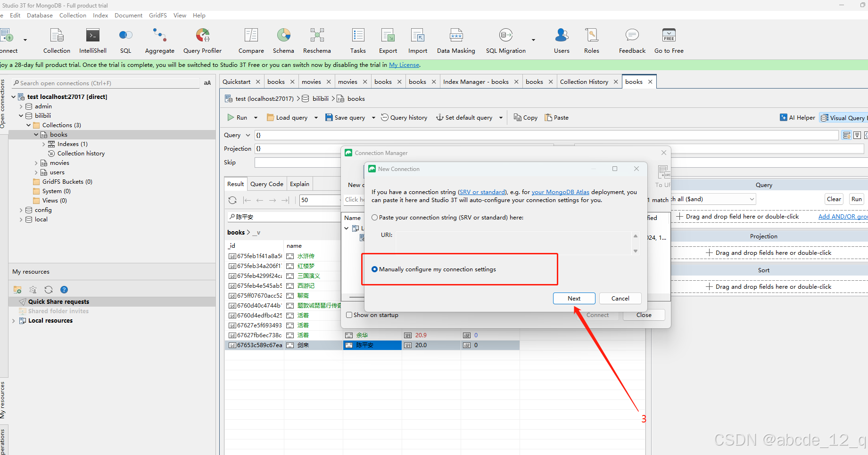Open the Help menu
Screen dimensions: 868x455
click(199, 15)
